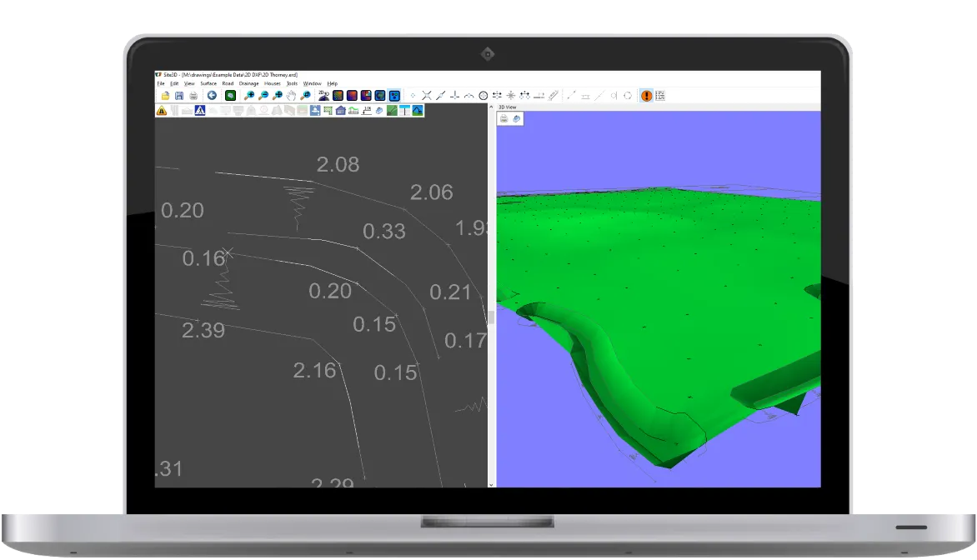Viewport: 977px width, 560px height.
Task: Click the print icon in 3D View
Action: (504, 119)
